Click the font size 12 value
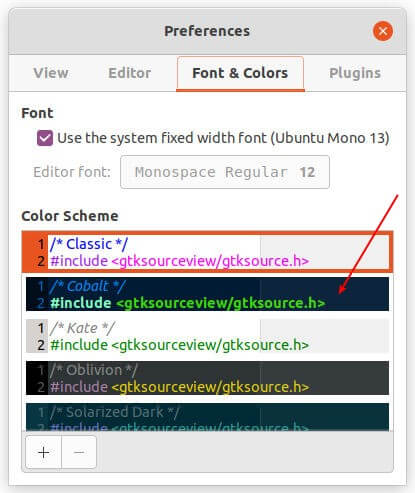Image resolution: width=415 pixels, height=493 pixels. click(x=307, y=172)
